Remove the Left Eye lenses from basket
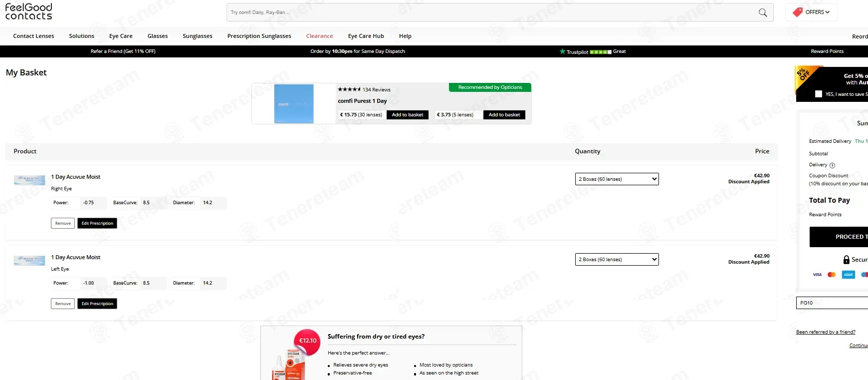Image resolution: width=868 pixels, height=380 pixels. [63, 304]
